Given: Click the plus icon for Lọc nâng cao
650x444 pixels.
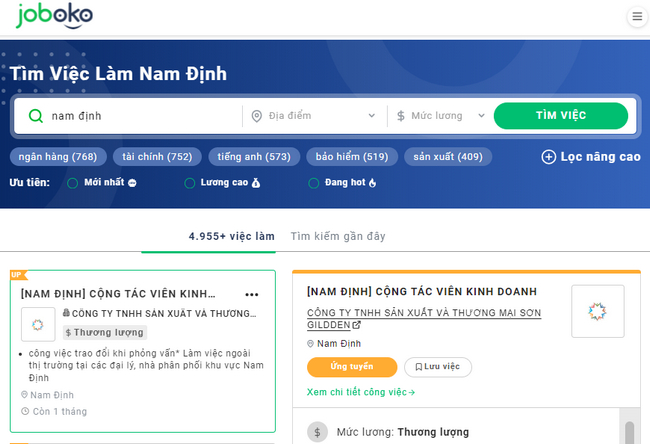Looking at the screenshot, I should point(548,157).
